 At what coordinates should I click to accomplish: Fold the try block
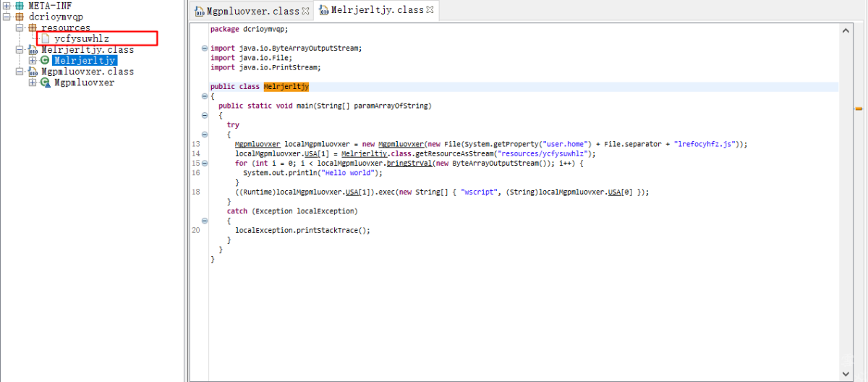click(x=205, y=135)
